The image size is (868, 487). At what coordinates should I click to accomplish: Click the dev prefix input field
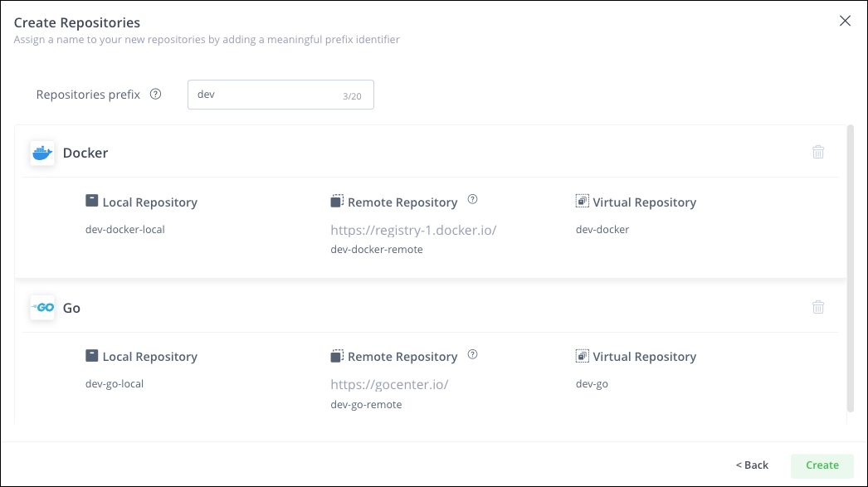click(280, 94)
